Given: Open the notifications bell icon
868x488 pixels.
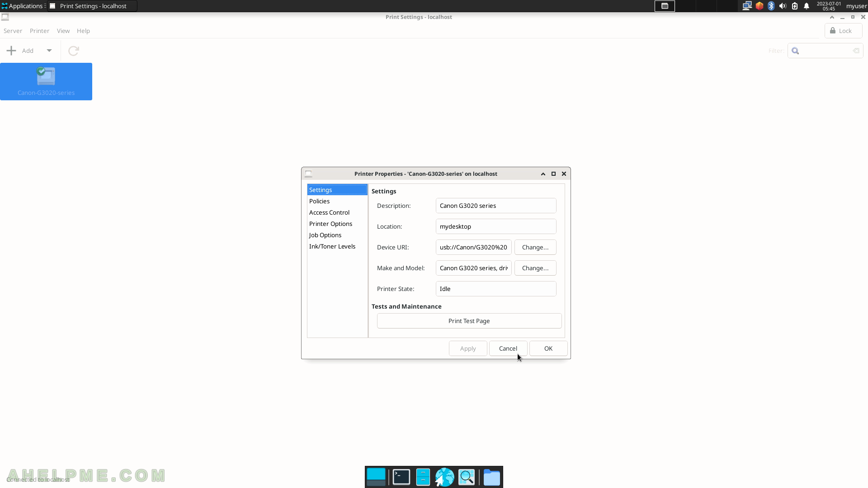Looking at the screenshot, I should [x=807, y=6].
